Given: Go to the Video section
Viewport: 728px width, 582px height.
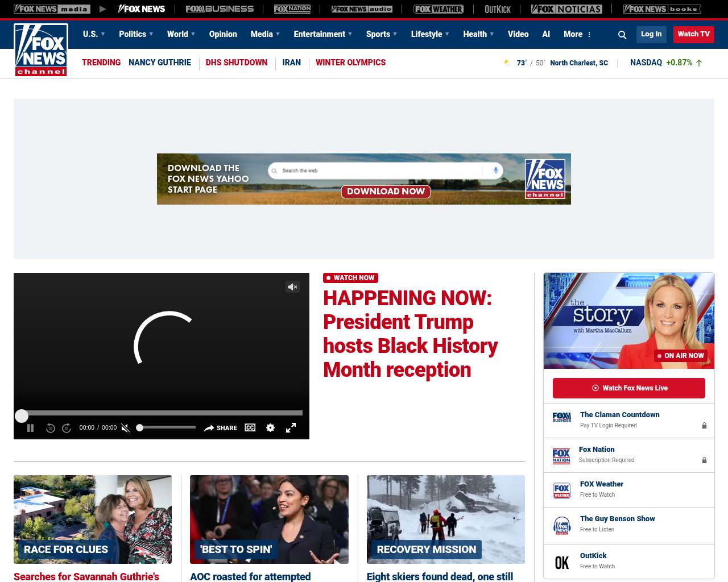Looking at the screenshot, I should 518,34.
